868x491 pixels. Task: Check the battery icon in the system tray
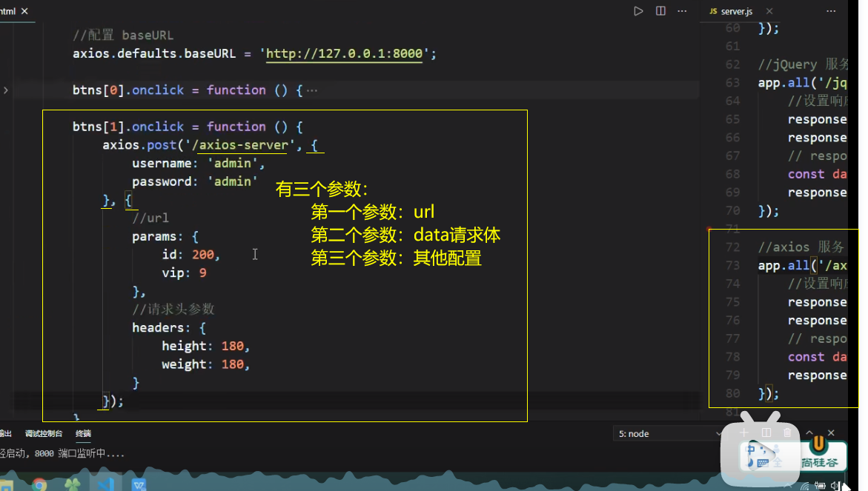pos(820,486)
